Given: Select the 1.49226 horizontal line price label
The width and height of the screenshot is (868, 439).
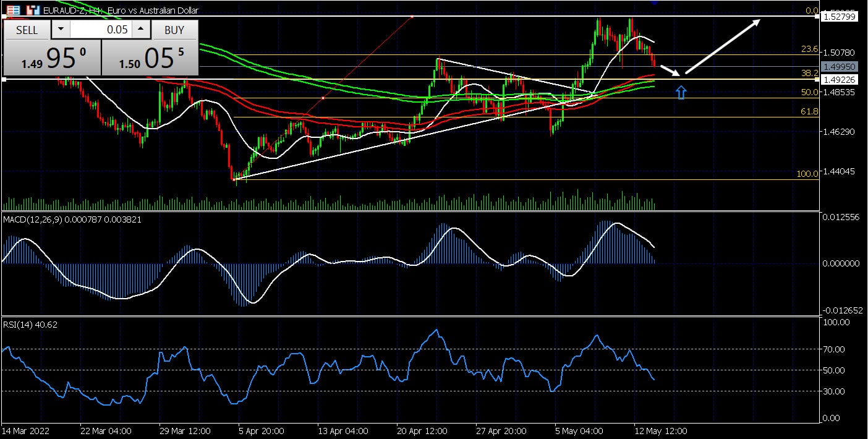Looking at the screenshot, I should pyautogui.click(x=838, y=79).
